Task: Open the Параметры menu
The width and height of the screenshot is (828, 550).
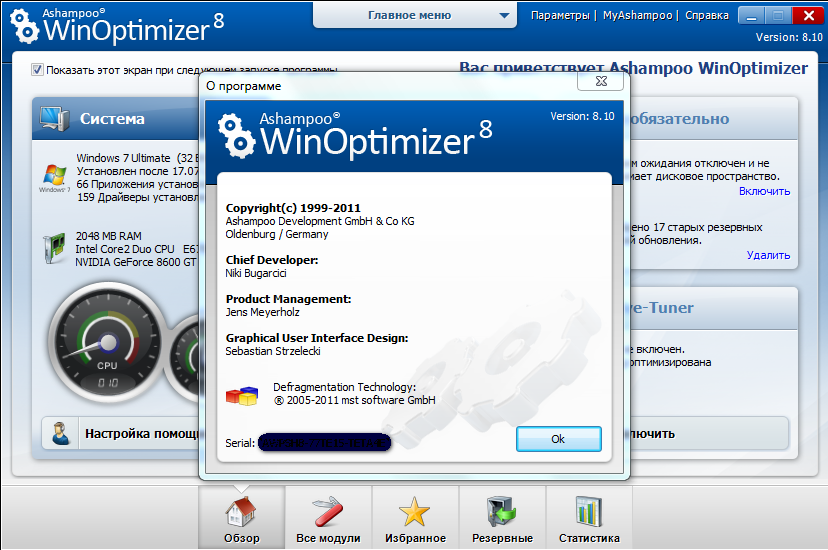Action: click(x=560, y=16)
